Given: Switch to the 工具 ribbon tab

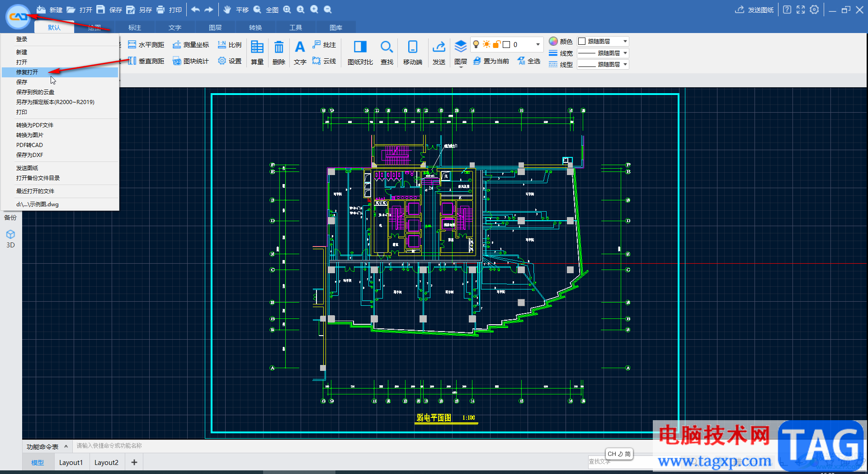Looking at the screenshot, I should click(x=296, y=28).
